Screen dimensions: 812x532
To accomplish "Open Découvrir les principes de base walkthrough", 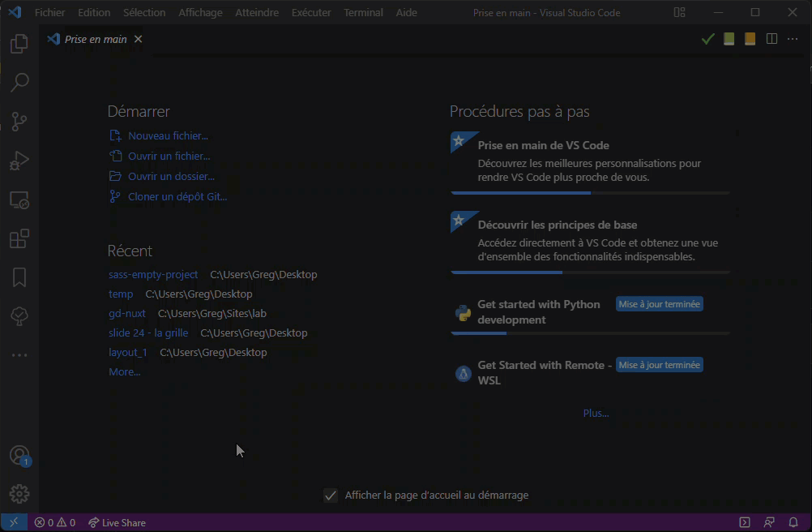I will pos(590,242).
